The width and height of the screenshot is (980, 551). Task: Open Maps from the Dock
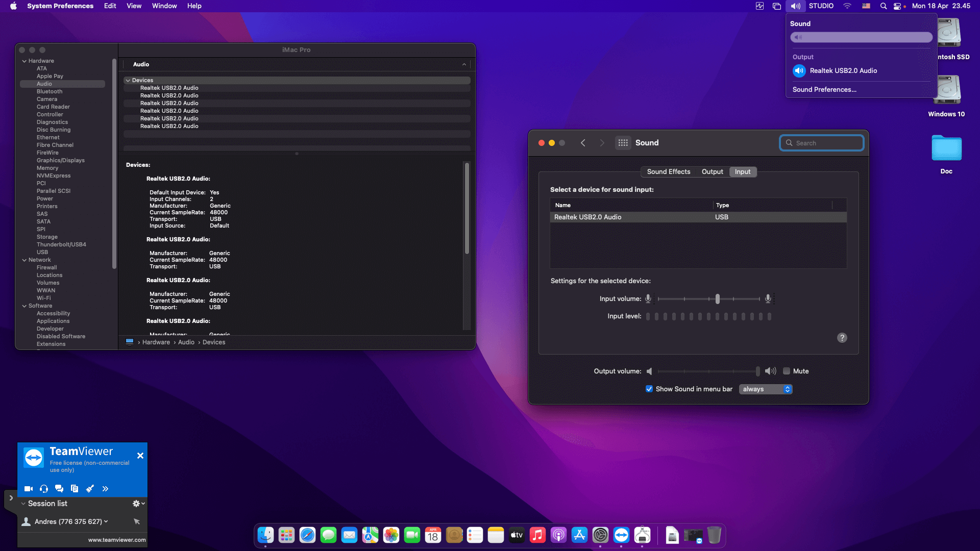tap(370, 535)
